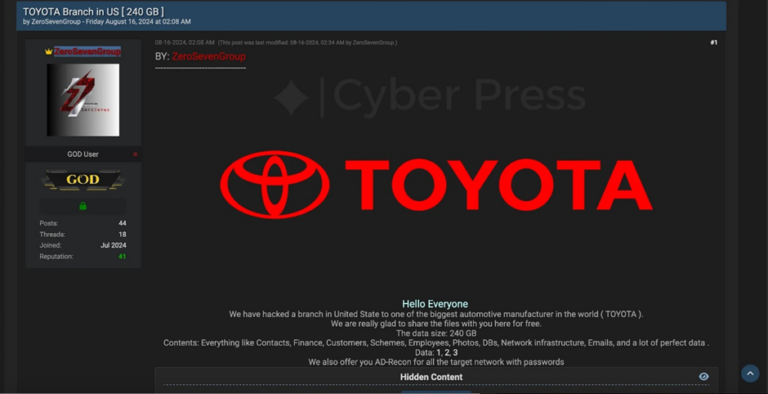
Task: Click the AD-Recon offer line
Action: 436,362
